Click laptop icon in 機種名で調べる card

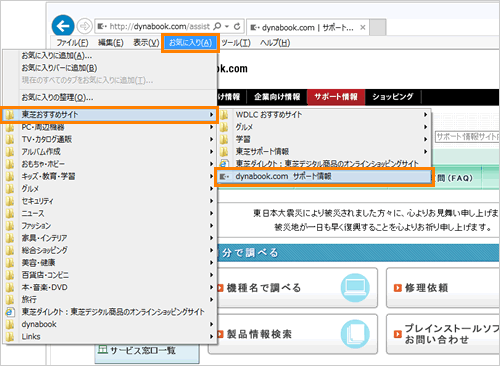(355, 288)
